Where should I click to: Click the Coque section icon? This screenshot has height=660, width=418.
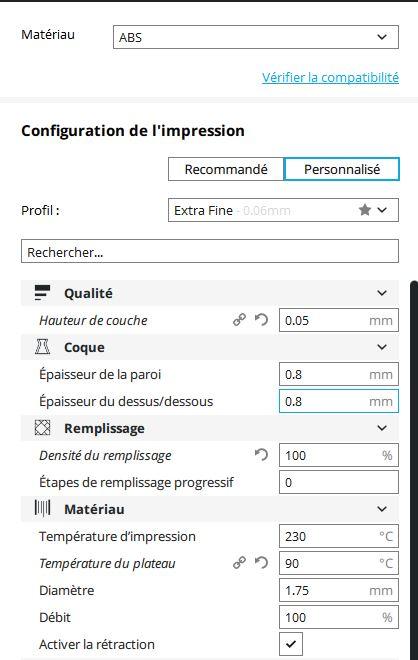[42, 347]
